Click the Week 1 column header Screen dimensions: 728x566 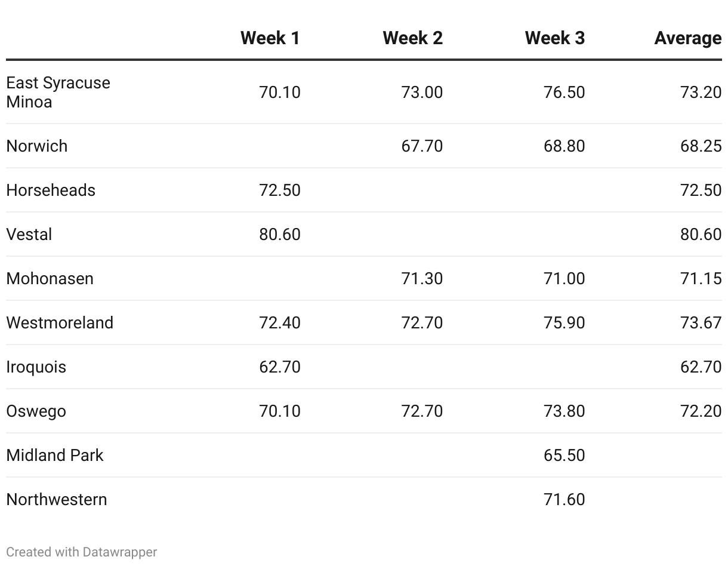coord(270,38)
